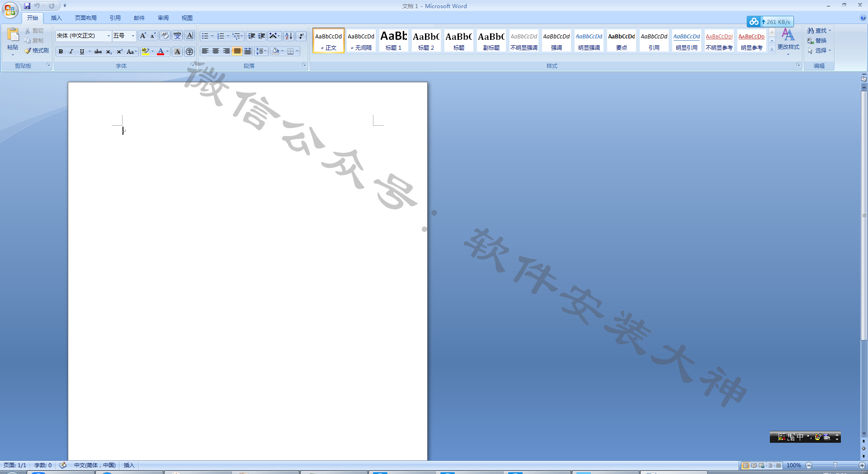Open the borders dropdown arrow

point(297,52)
